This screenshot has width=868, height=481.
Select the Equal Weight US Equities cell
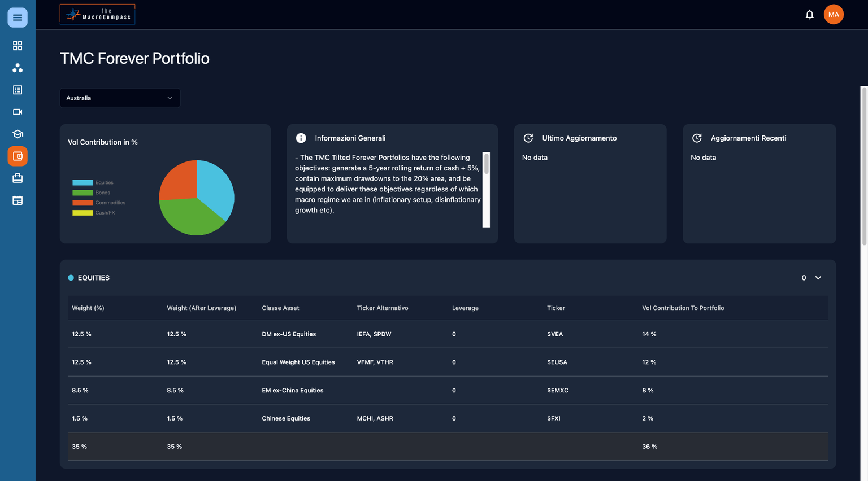pyautogui.click(x=298, y=362)
